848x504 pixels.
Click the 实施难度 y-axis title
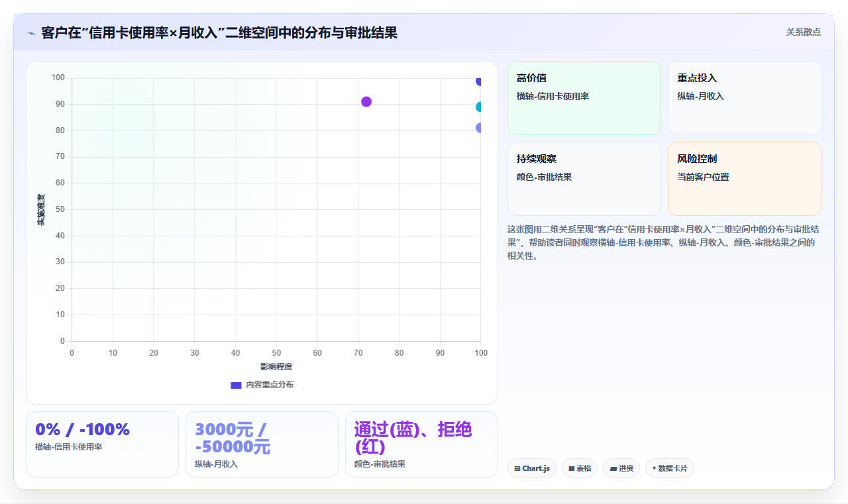coord(41,210)
